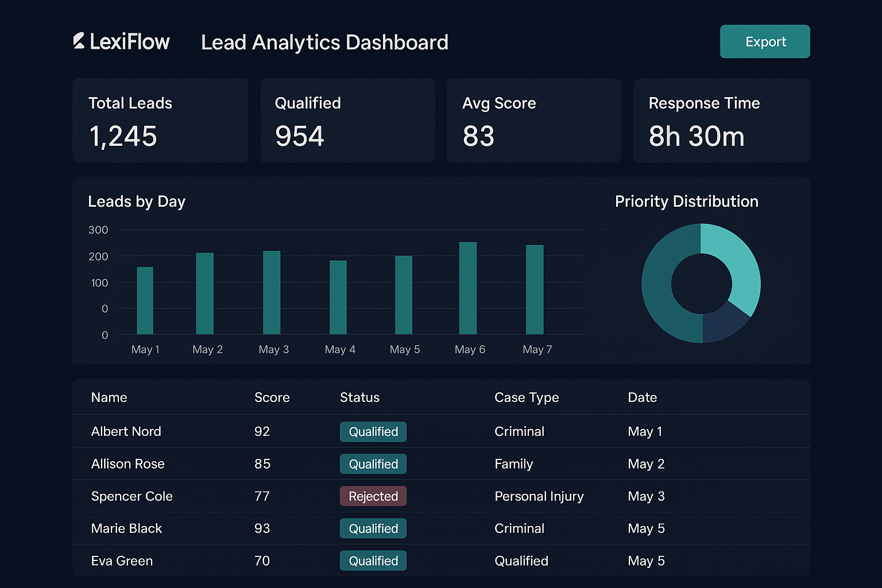
Task: Click Criminal case type for Albert Nord
Action: point(520,431)
